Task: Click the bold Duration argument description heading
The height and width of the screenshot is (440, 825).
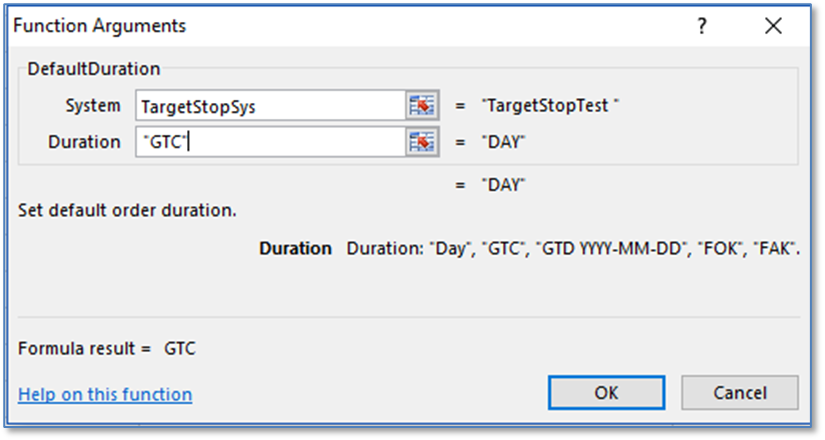Action: click(295, 248)
